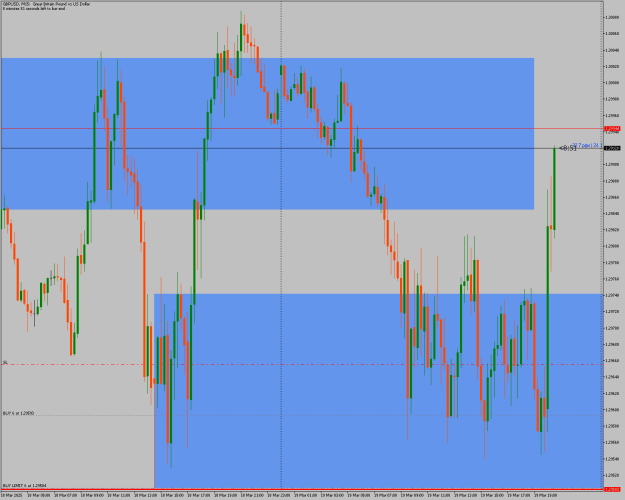This screenshot has height=500, width=625.
Task: Click the blue pips spread text near the price
Action: 587,145
